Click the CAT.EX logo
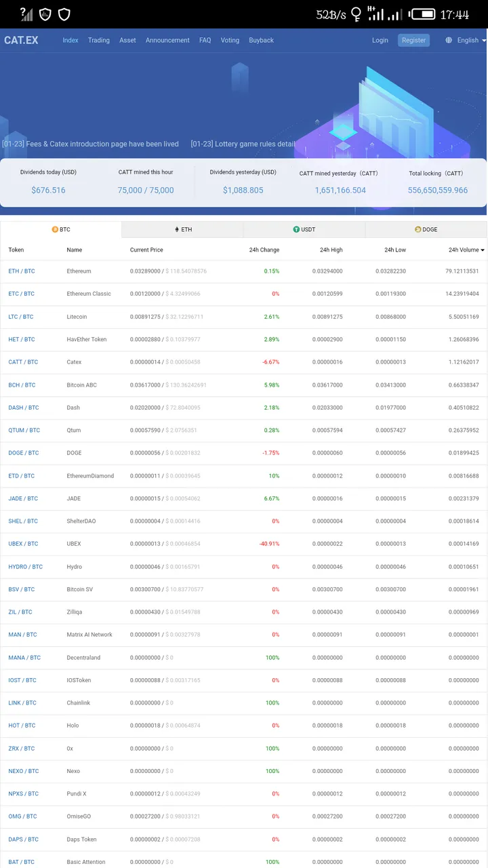 click(x=21, y=40)
